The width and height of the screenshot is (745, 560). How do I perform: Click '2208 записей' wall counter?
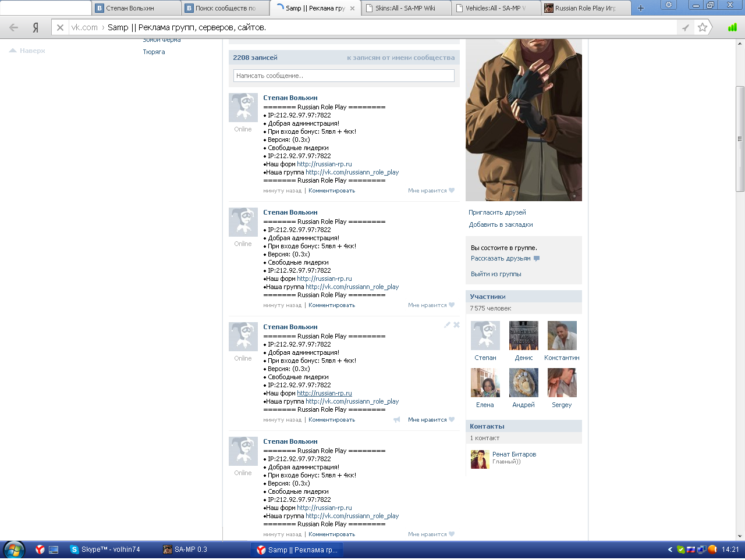[x=255, y=58]
